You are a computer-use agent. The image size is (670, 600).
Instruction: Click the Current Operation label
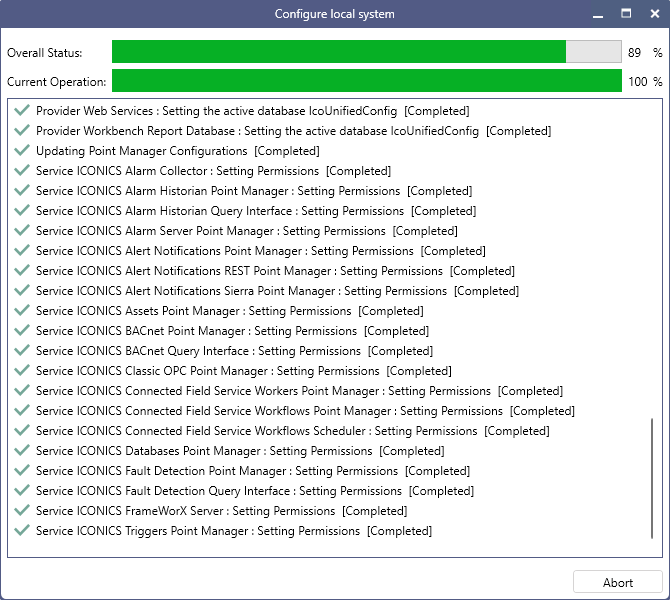pos(56,82)
